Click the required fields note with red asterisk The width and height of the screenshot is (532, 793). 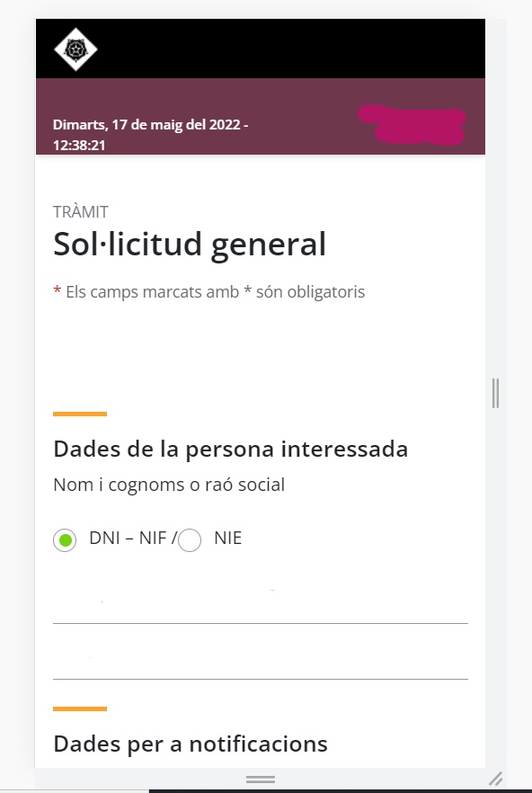coord(208,292)
